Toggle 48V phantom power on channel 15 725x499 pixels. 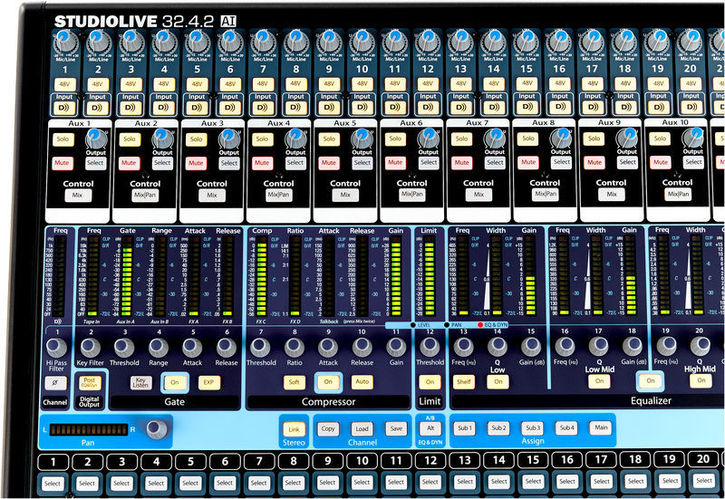527,83
